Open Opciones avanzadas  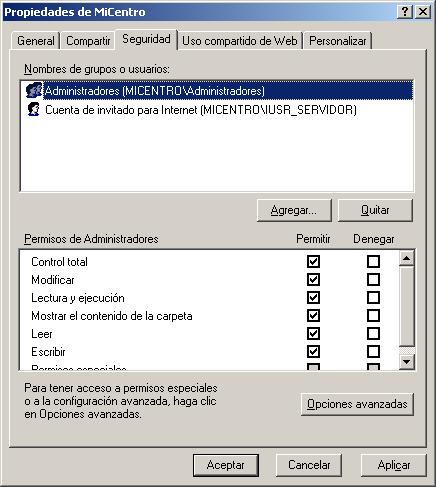(357, 404)
